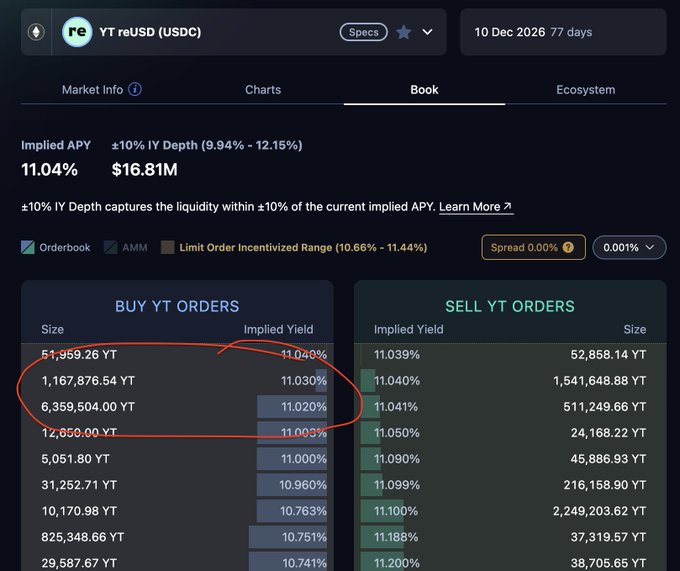
Task: Open the 0.001% grouping dropdown
Action: pos(629,247)
